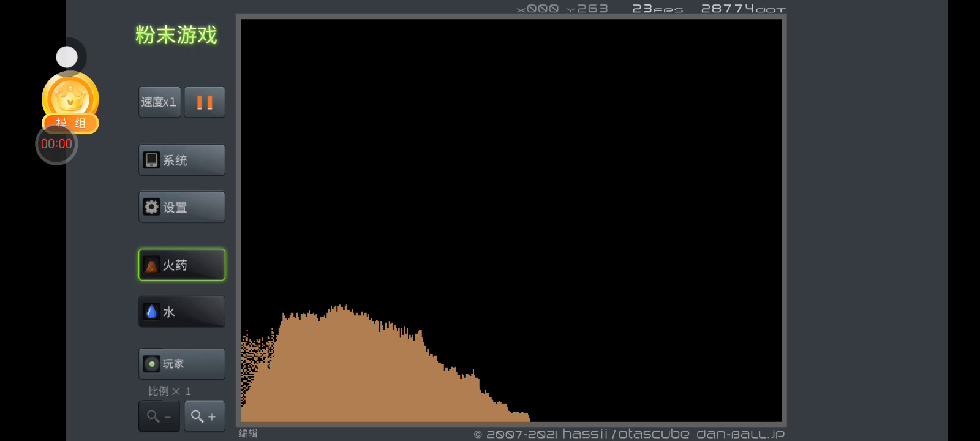Click the 粉末游戏 game title

pyautogui.click(x=176, y=35)
